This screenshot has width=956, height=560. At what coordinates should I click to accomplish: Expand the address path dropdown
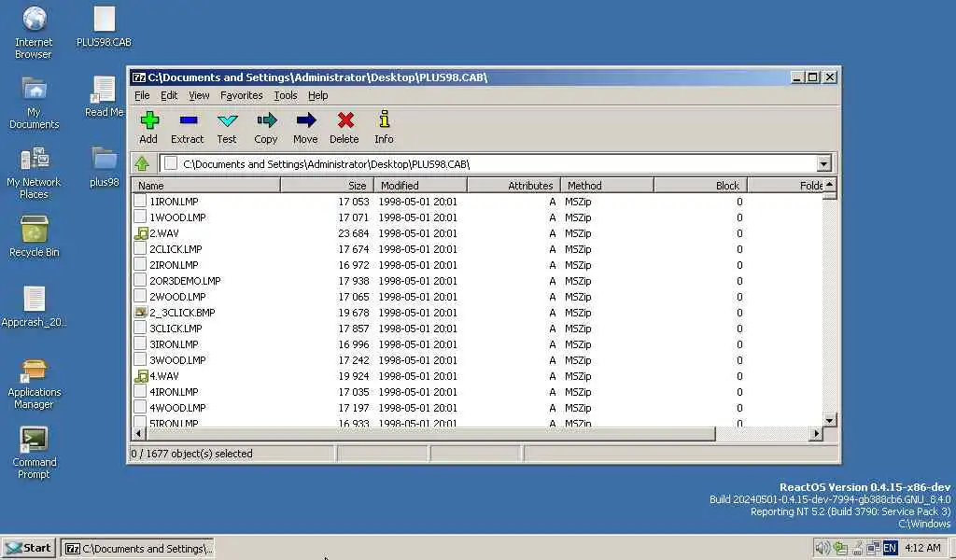point(823,163)
